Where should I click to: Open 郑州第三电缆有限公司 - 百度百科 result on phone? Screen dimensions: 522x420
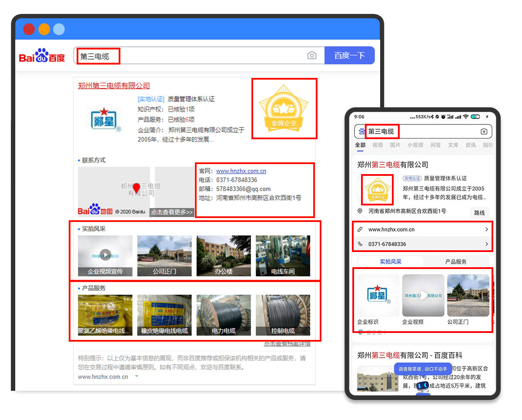(409, 355)
